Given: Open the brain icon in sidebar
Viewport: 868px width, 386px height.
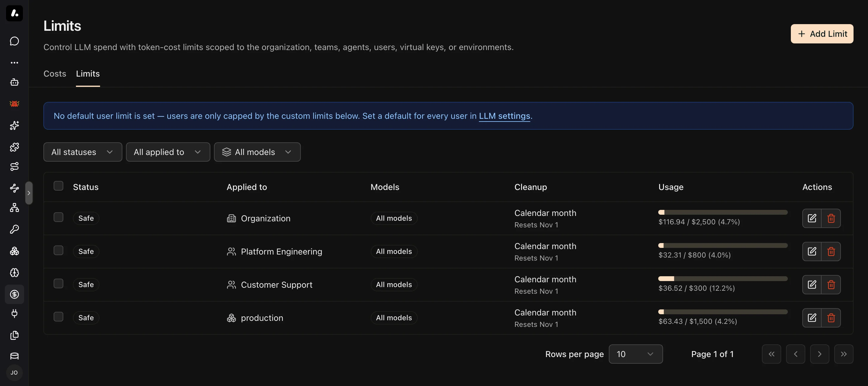Looking at the screenshot, I should coord(14,272).
